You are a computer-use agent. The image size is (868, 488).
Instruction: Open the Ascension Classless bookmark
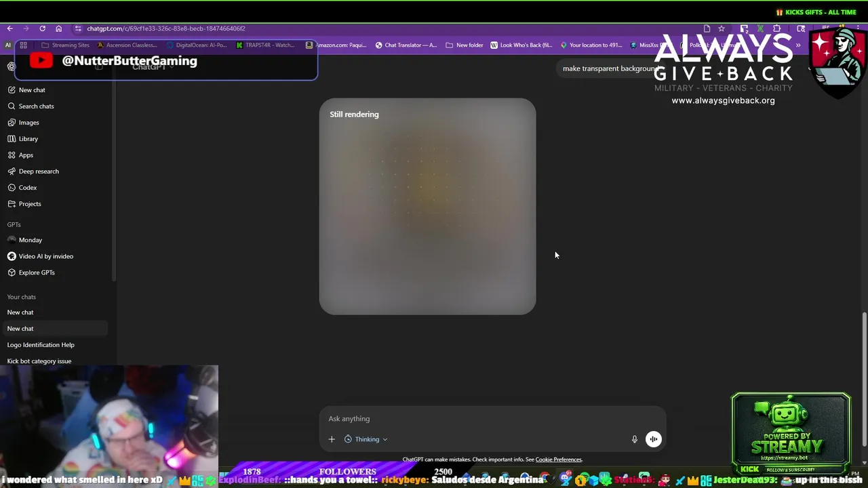pyautogui.click(x=127, y=45)
